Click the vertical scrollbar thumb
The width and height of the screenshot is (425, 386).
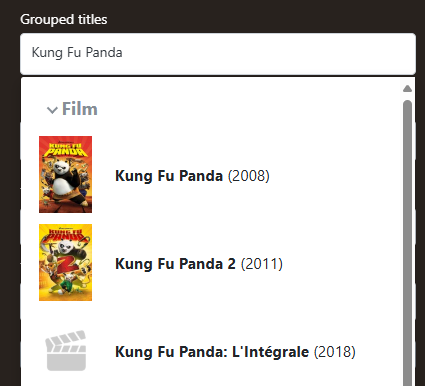(x=407, y=243)
